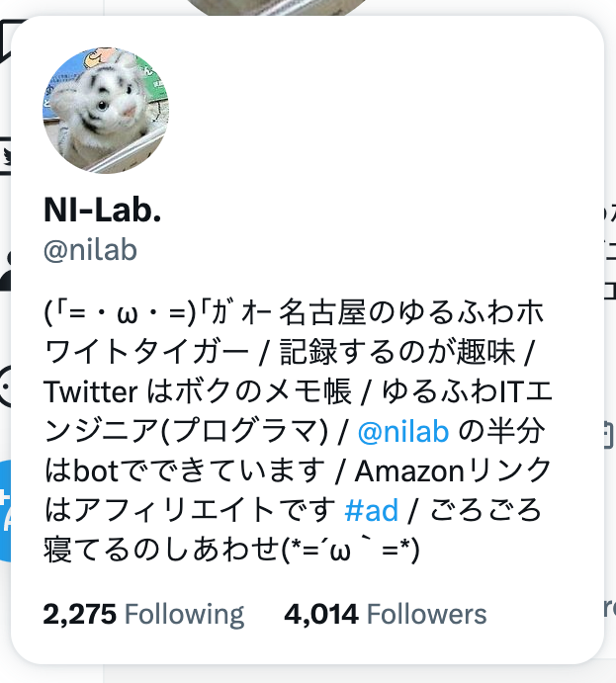View the 2,275 Following list
The width and height of the screenshot is (616, 683).
click(x=143, y=615)
